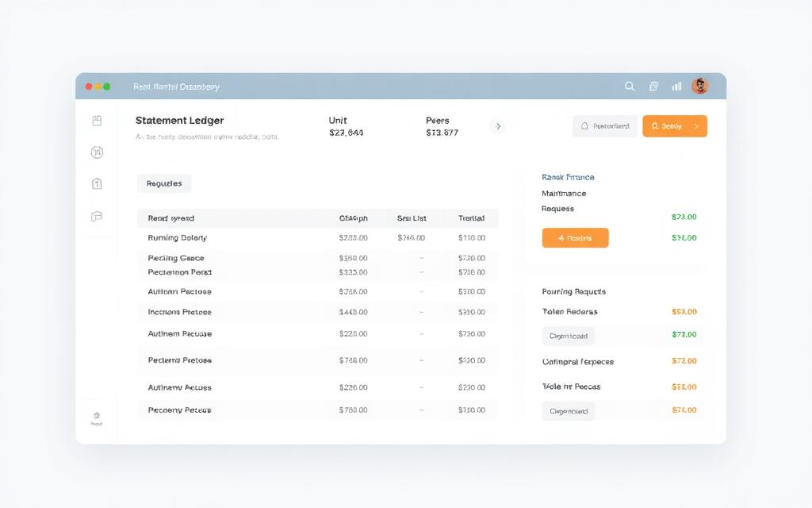Click the Clgentoaid button under Tolen Federas
812x508 pixels.
pos(568,336)
